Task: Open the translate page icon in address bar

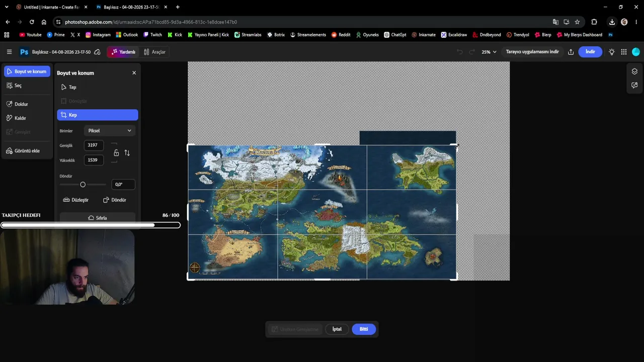Action: tap(555, 22)
